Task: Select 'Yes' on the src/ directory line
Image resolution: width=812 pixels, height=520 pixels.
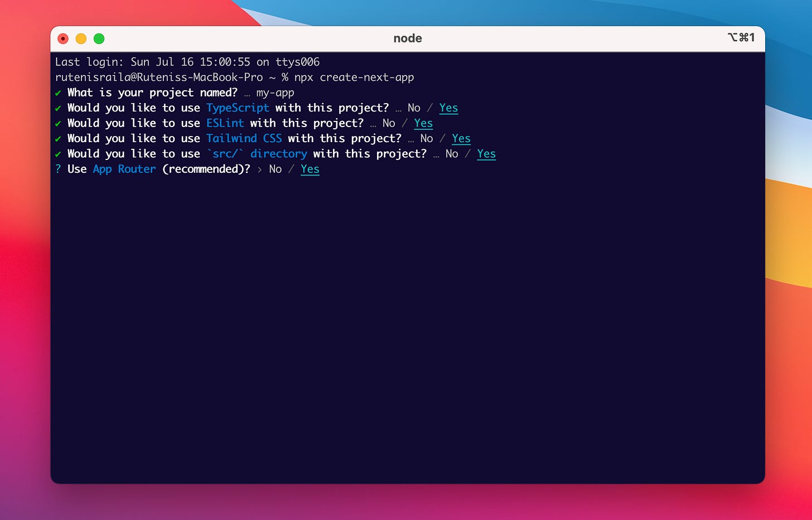Action: coord(486,154)
